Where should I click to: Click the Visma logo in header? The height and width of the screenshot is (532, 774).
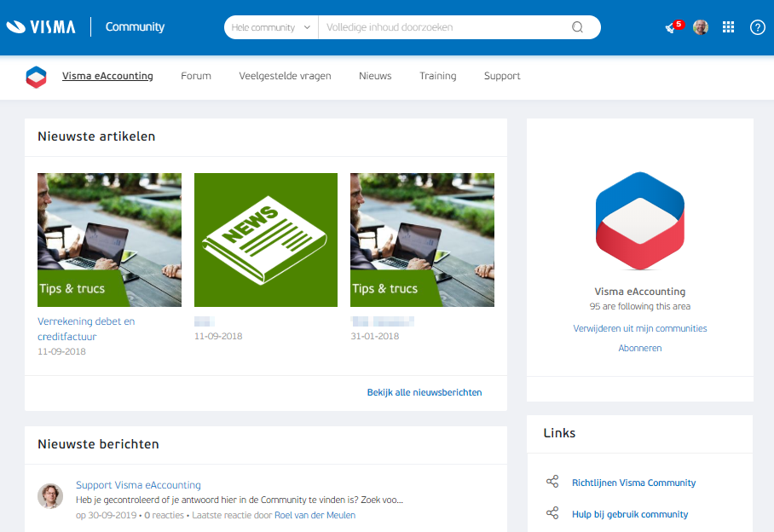click(x=40, y=26)
